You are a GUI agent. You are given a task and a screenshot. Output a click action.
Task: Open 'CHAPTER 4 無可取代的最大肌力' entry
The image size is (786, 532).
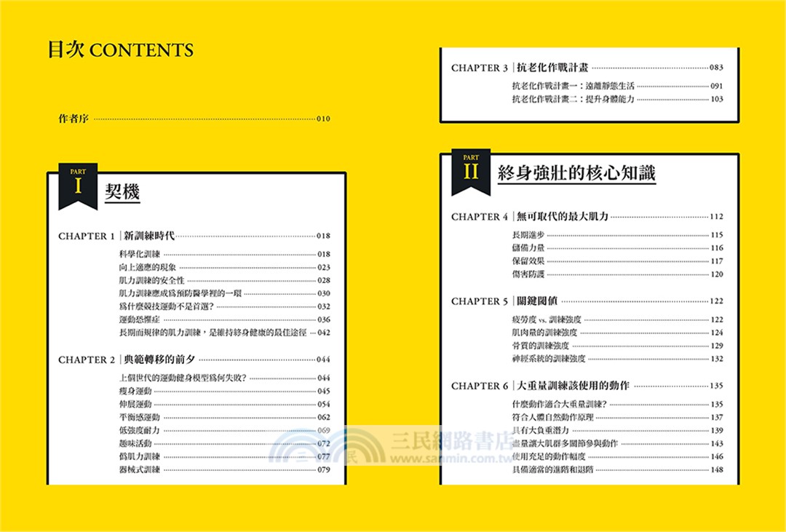pos(587,217)
